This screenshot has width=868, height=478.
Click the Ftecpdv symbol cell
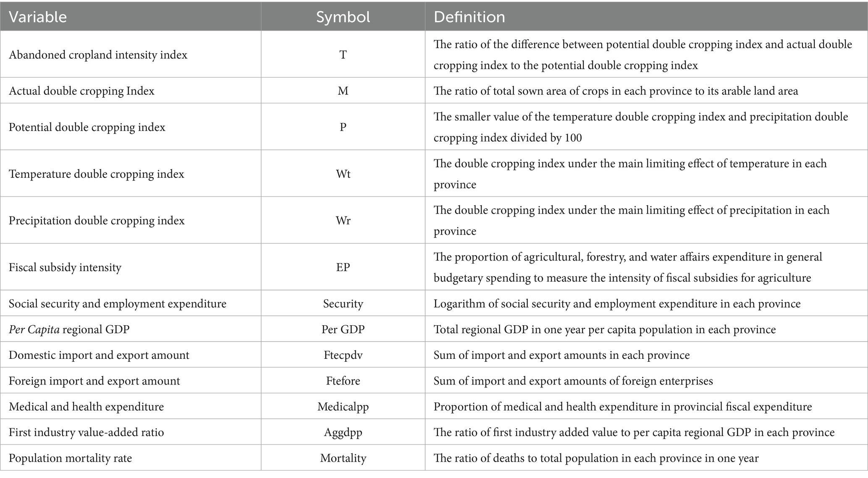(x=343, y=355)
